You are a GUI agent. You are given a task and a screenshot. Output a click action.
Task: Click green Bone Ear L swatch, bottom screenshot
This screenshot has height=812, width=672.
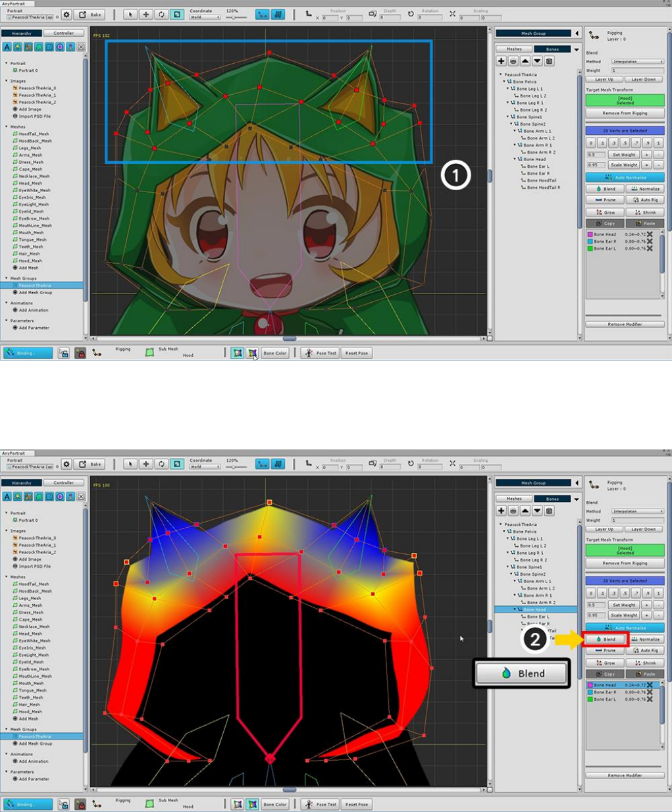pos(590,699)
